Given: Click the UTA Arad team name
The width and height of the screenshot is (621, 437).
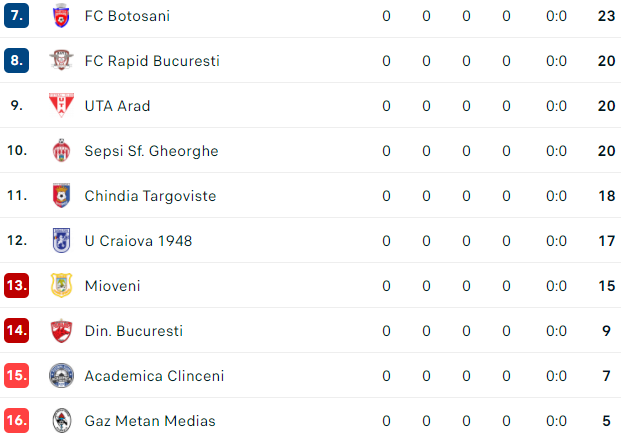Looking at the screenshot, I should 117,106.
